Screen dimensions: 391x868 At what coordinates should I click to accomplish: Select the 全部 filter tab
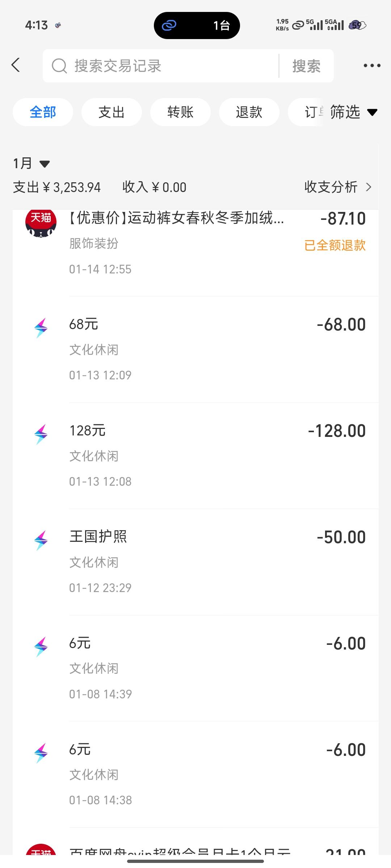tap(43, 112)
